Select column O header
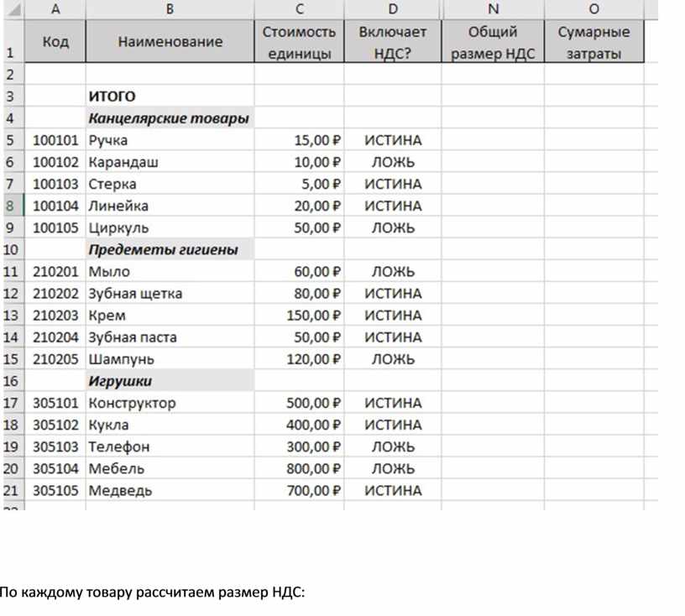 tap(594, 9)
